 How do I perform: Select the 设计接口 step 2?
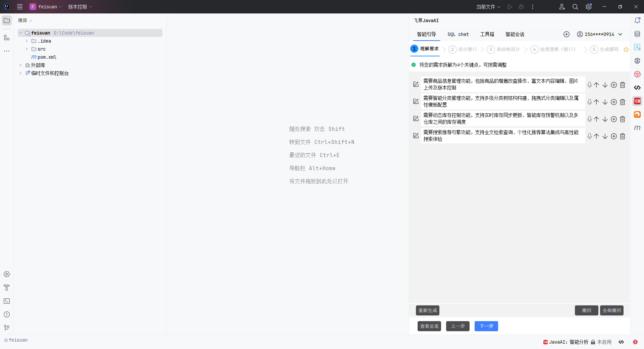pyautogui.click(x=463, y=49)
